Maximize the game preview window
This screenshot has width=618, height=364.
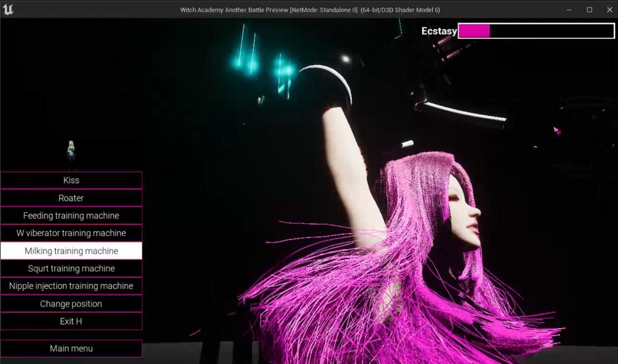[x=588, y=9]
